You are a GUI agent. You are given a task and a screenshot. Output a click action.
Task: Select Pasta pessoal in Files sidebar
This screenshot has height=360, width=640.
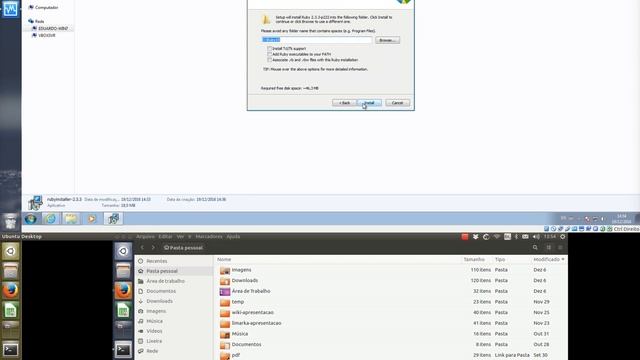[162, 271]
